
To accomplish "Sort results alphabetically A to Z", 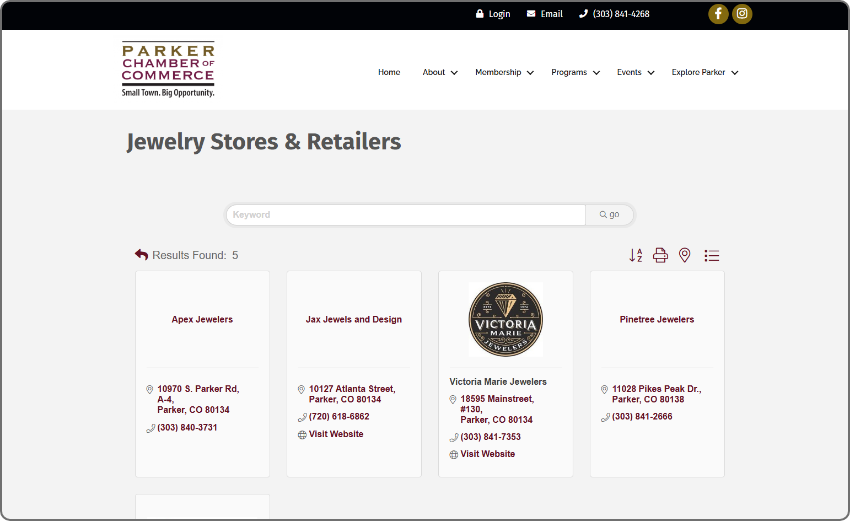I will point(636,255).
